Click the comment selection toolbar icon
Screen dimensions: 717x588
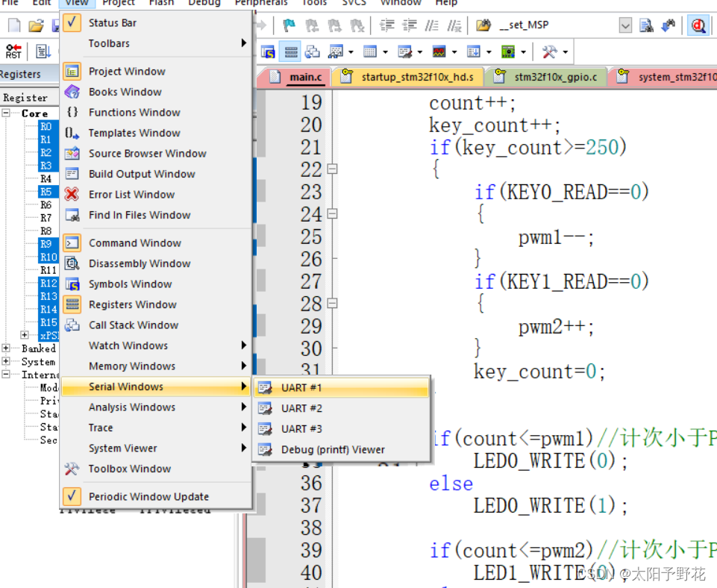(432, 25)
